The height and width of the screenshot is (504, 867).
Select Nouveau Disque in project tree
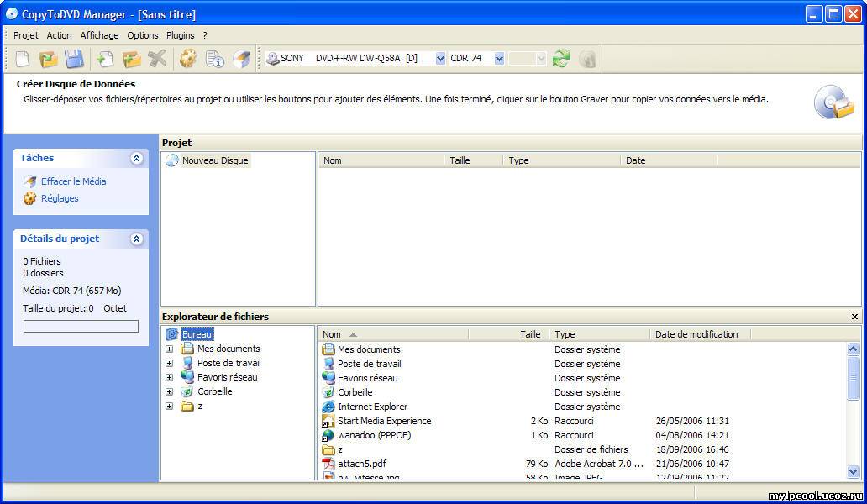click(x=215, y=160)
